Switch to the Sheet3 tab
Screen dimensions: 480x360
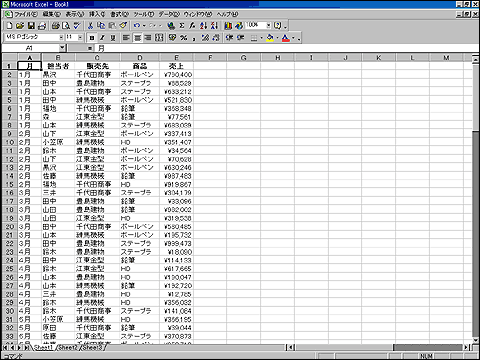[x=92, y=347]
